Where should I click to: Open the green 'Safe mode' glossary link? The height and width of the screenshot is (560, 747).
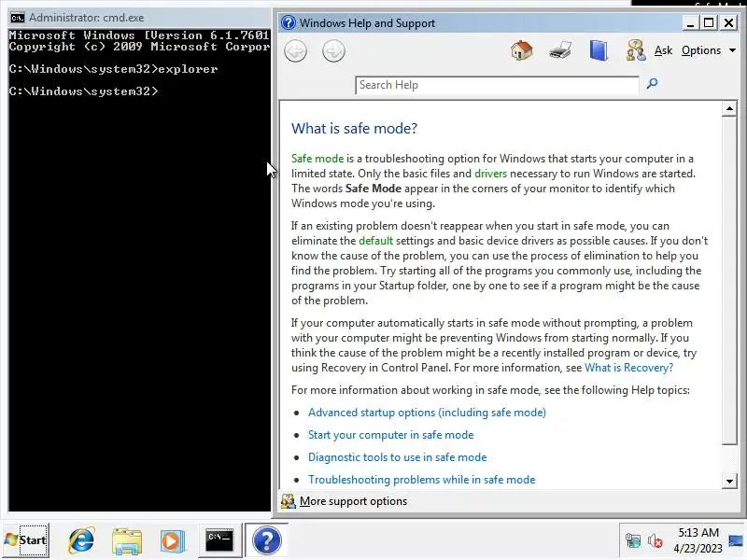317,159
